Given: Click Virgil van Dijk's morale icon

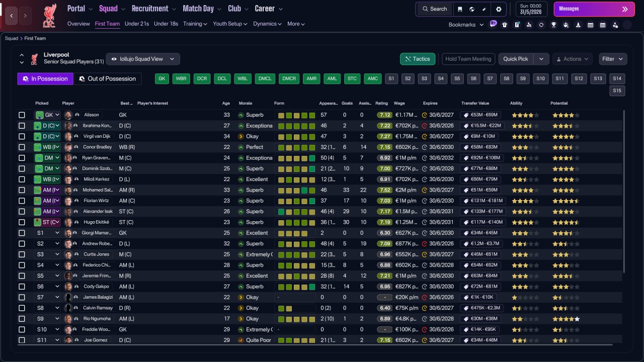Looking at the screenshot, I should [x=241, y=136].
